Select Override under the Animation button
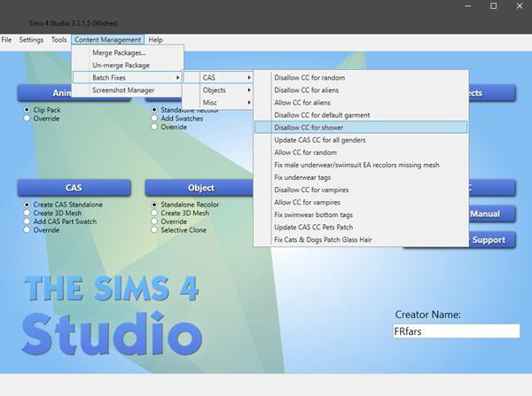This screenshot has height=396, width=532. tap(27, 119)
